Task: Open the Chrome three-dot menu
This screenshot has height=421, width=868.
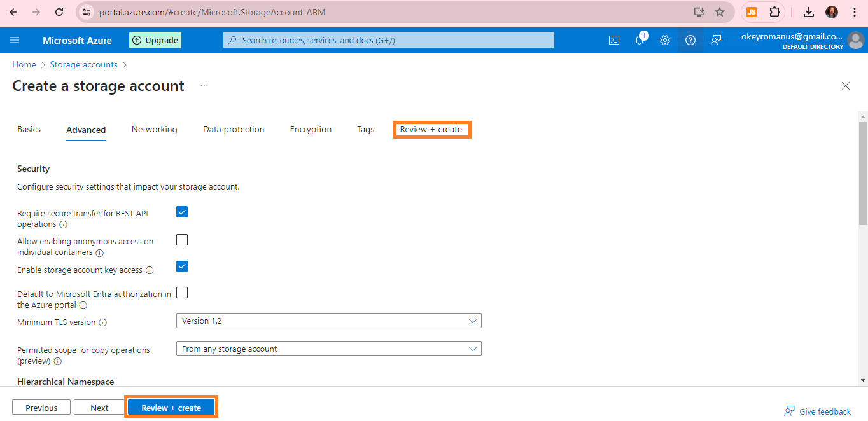Action: 855,12
